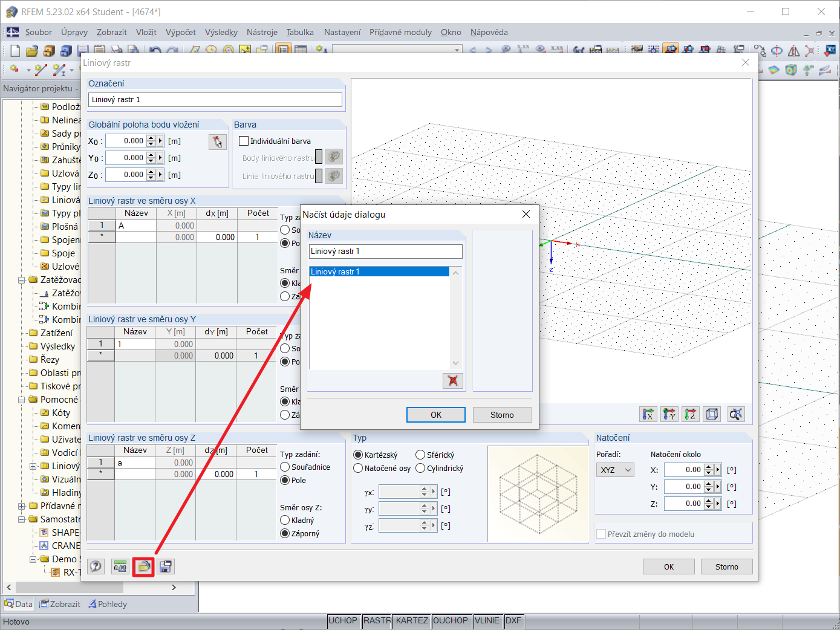Set Z axis direction to Záporný
The height and width of the screenshot is (630, 840).
pyautogui.click(x=285, y=533)
